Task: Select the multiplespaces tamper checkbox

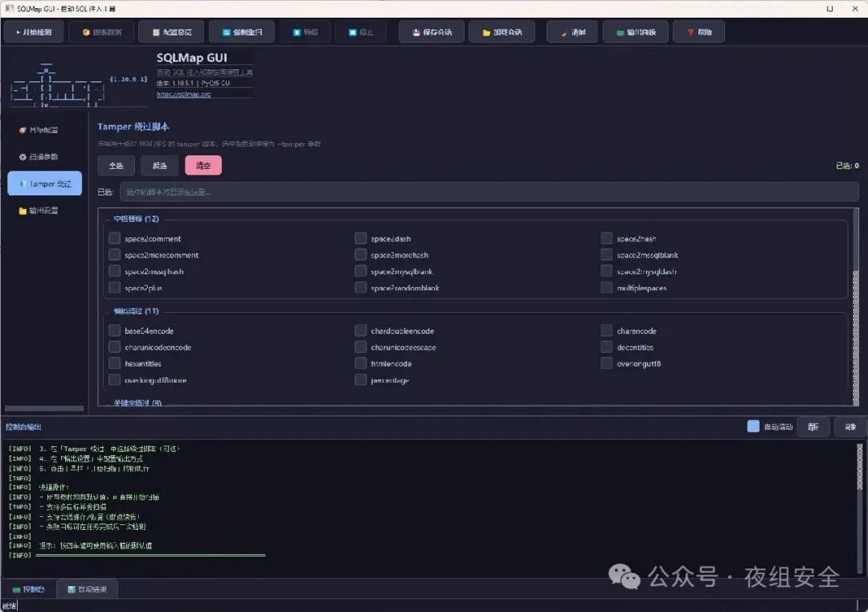Action: coord(607,287)
